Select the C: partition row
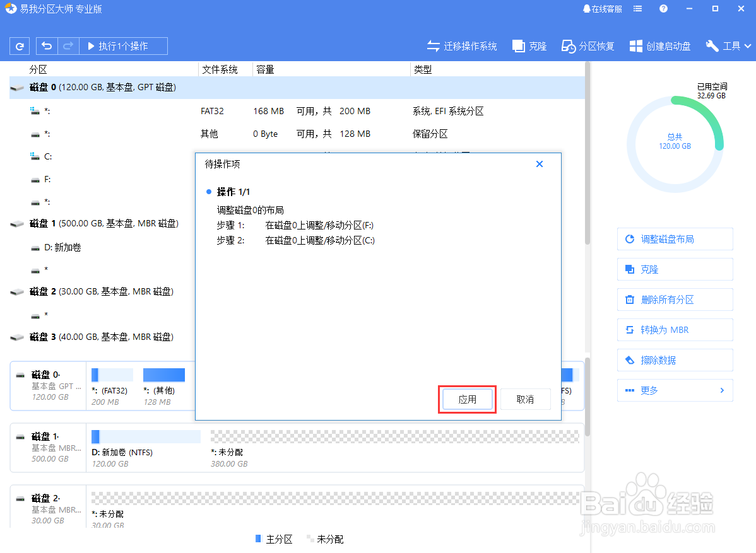Screen dimensions: 756x553 point(102,156)
